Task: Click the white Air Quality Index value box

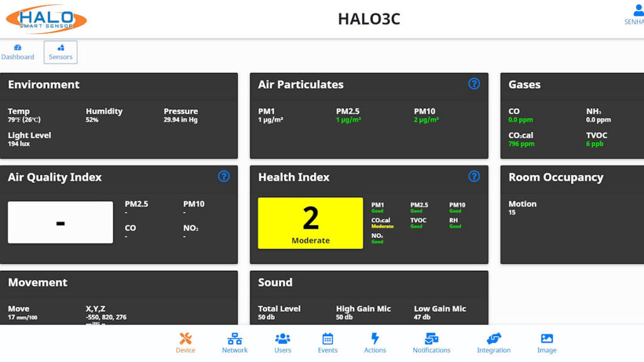Action: click(60, 222)
